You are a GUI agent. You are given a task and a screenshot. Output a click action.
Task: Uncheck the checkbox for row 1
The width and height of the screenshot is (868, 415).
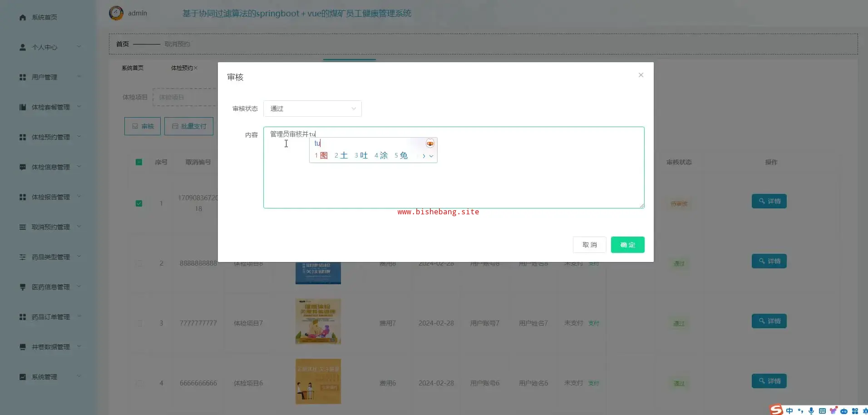tap(139, 203)
